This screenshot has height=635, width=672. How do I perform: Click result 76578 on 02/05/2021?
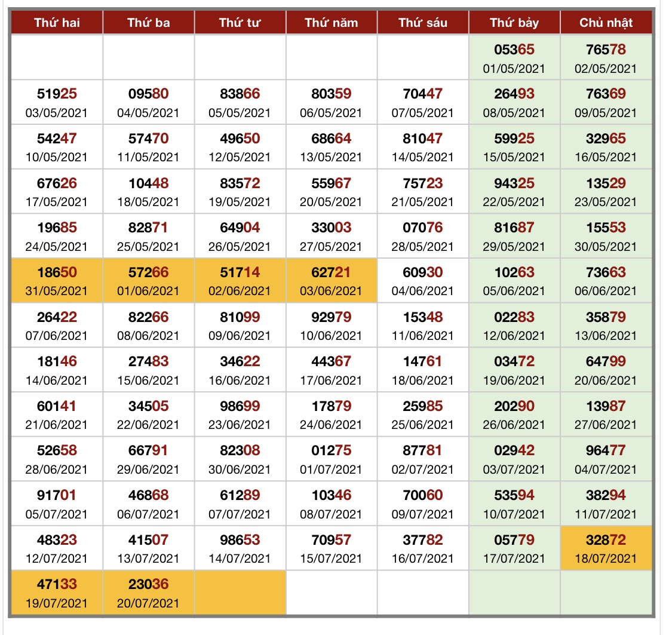606,57
